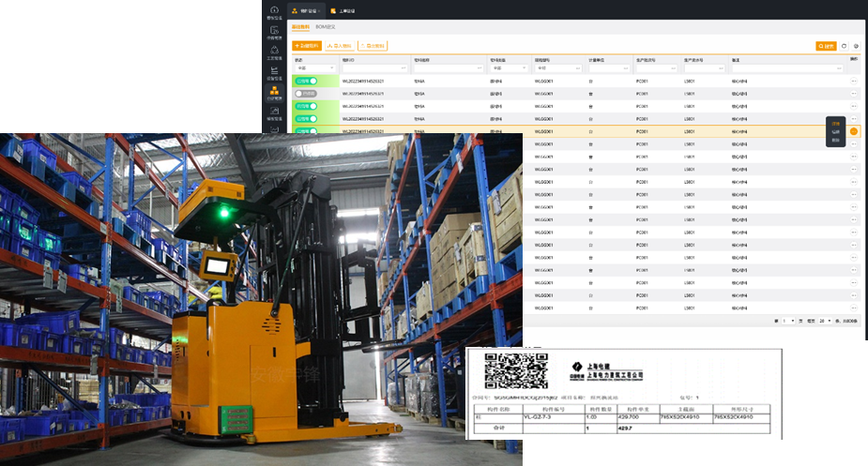This screenshot has height=466, width=868.
Task: Expand the status filter dropdown in first column
Action: click(x=314, y=68)
